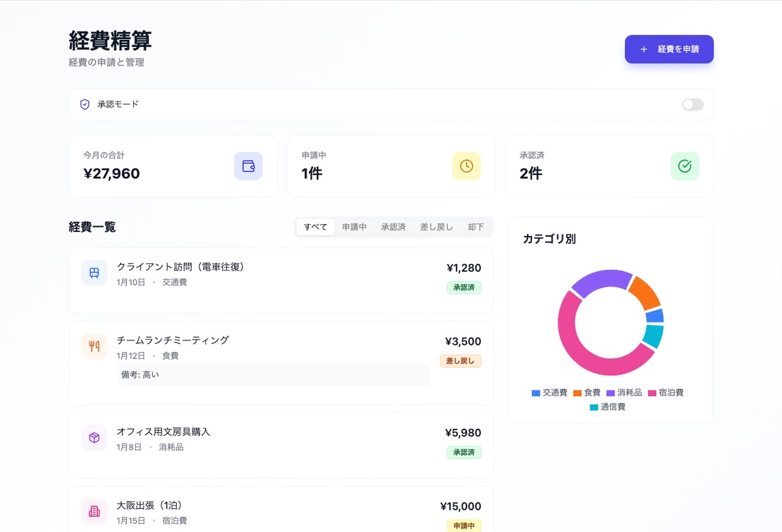Click the orange 食費 donut segment
Viewport: 782px width, 532px height.
tap(646, 292)
